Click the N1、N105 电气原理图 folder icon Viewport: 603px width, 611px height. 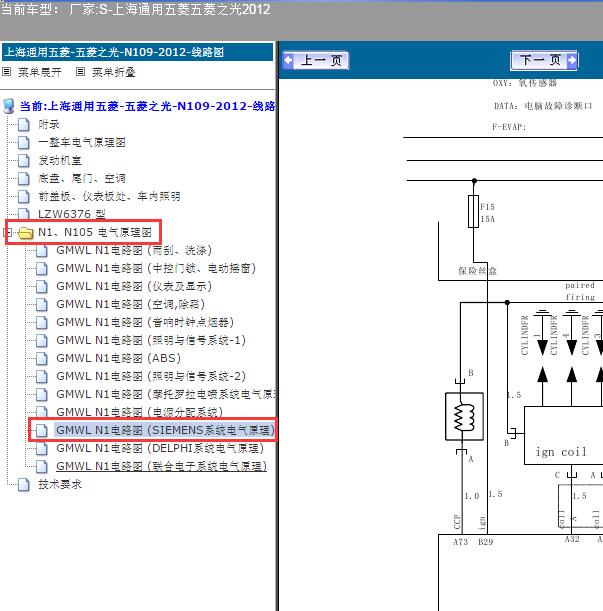(x=26, y=233)
